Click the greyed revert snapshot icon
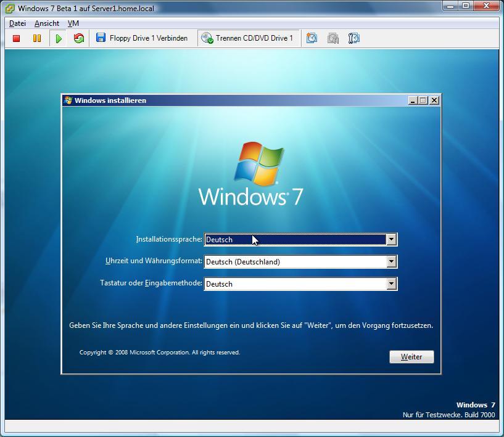The width and height of the screenshot is (504, 437). [x=333, y=38]
